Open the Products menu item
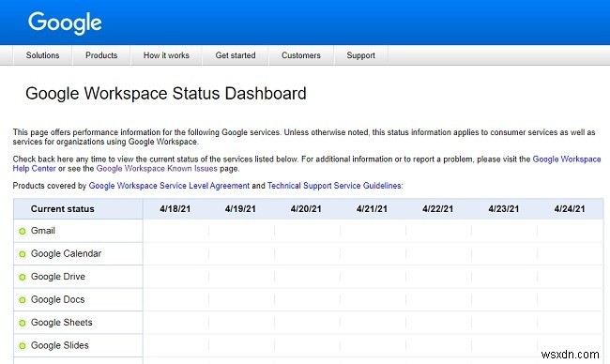Viewport: 610px width, 364px height. (101, 55)
